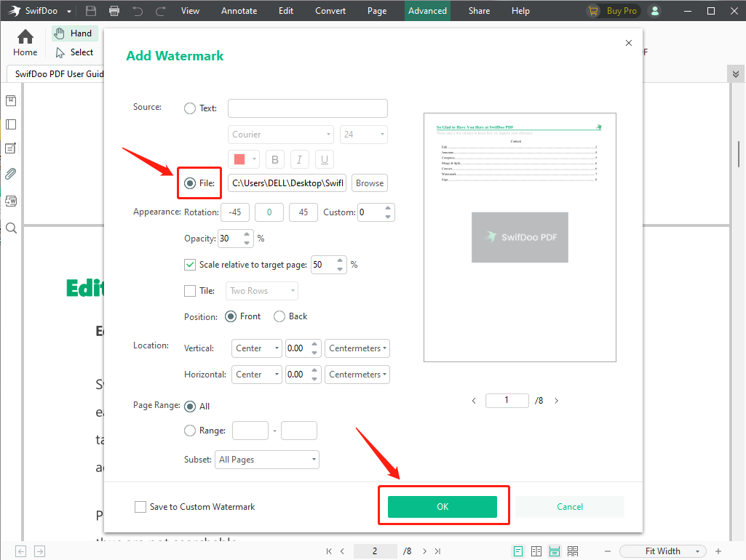Image resolution: width=746 pixels, height=560 pixels.
Task: Open the Edit menu
Action: coord(286,10)
